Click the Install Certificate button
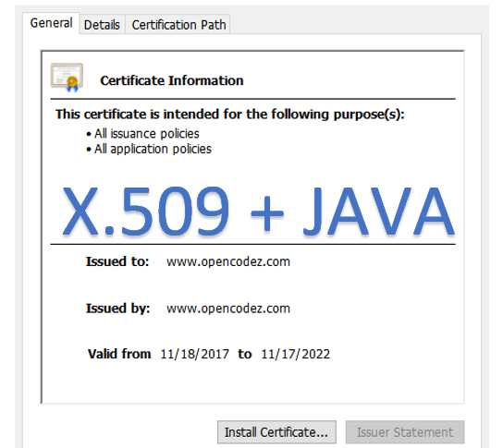This screenshot has width=503, height=448. (x=276, y=432)
